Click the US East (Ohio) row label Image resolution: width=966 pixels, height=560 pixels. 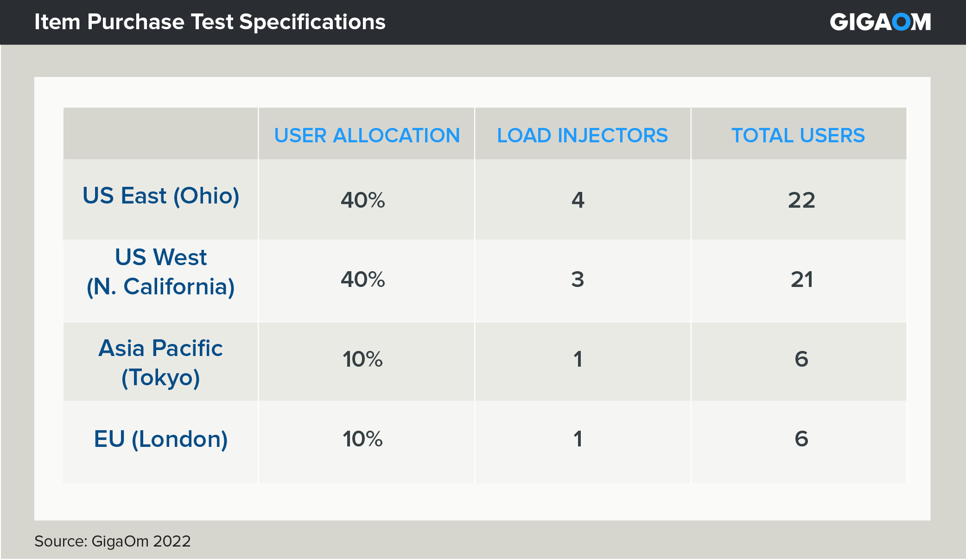[x=161, y=196]
